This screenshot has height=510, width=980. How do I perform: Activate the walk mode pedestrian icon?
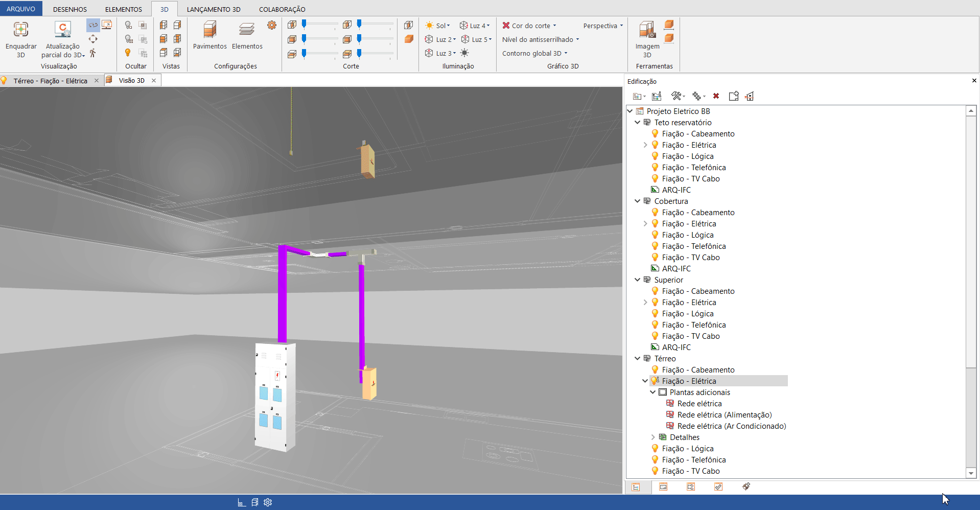pos(92,53)
